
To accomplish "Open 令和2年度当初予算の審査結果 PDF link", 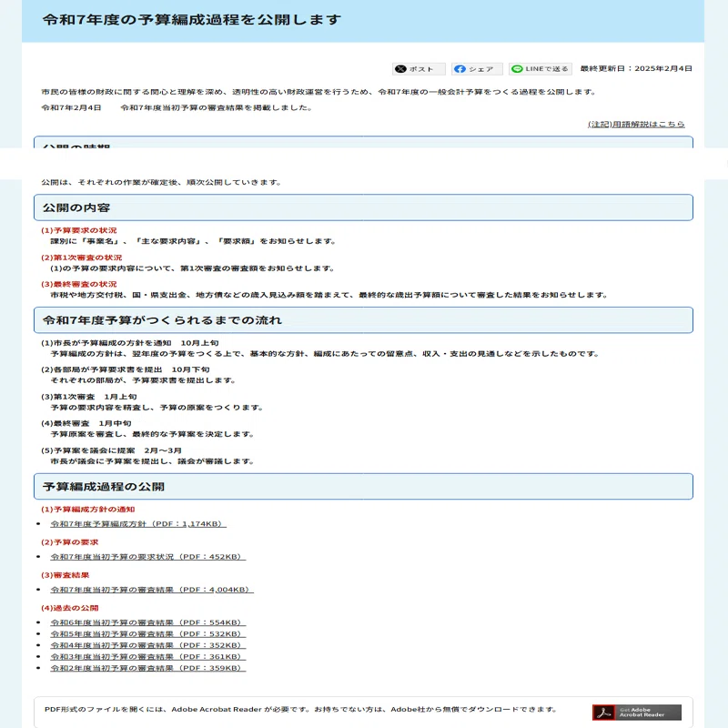I will point(148,668).
